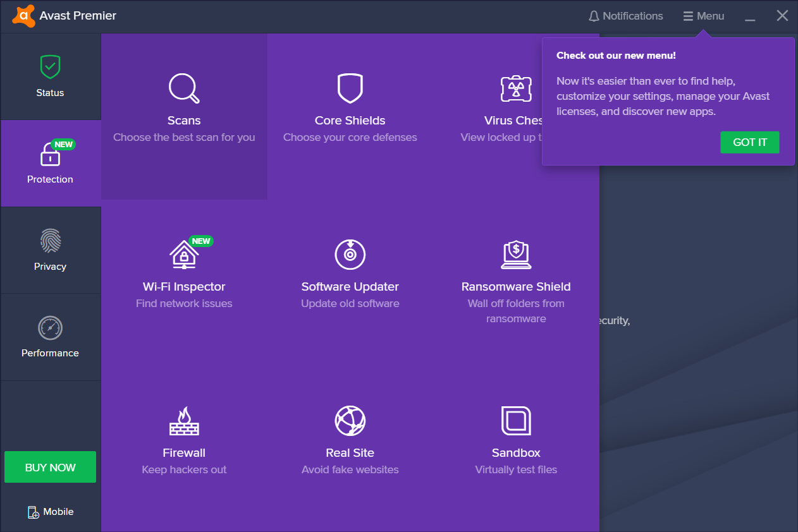The height and width of the screenshot is (532, 798).
Task: Switch to the Status section
Action: [50, 76]
